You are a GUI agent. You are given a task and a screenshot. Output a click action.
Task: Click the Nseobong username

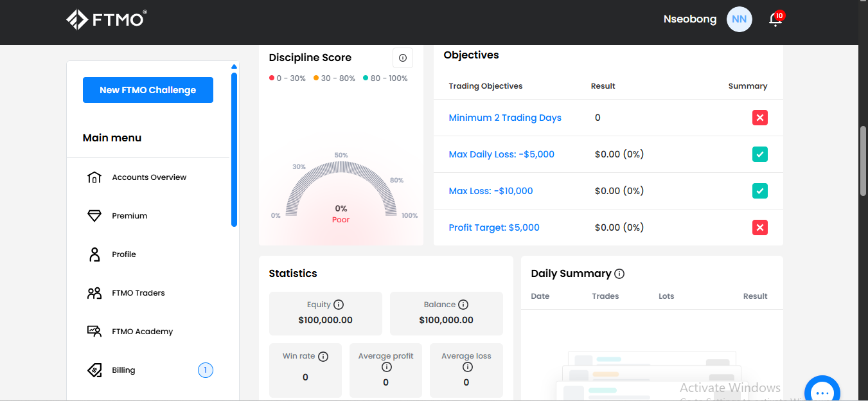click(x=690, y=19)
